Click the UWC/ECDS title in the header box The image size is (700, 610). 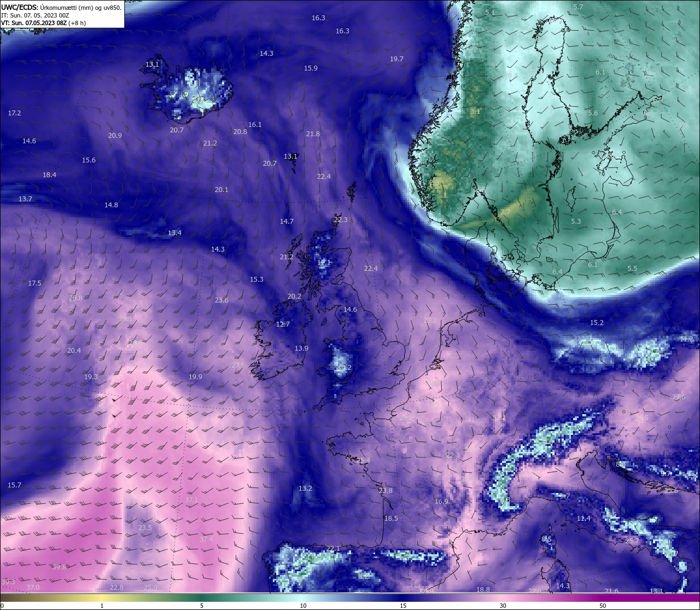coord(20,8)
